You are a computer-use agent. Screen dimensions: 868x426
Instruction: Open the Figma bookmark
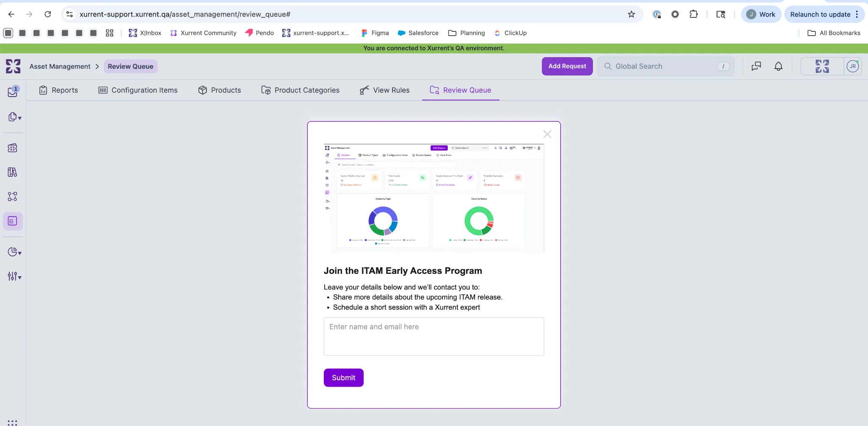[x=375, y=33]
